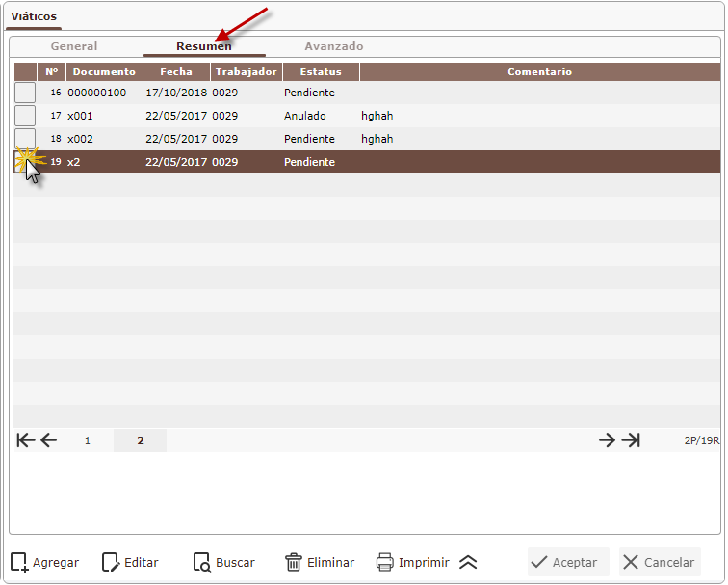Sort by the Nº column header
728x585 pixels.
[x=52, y=72]
